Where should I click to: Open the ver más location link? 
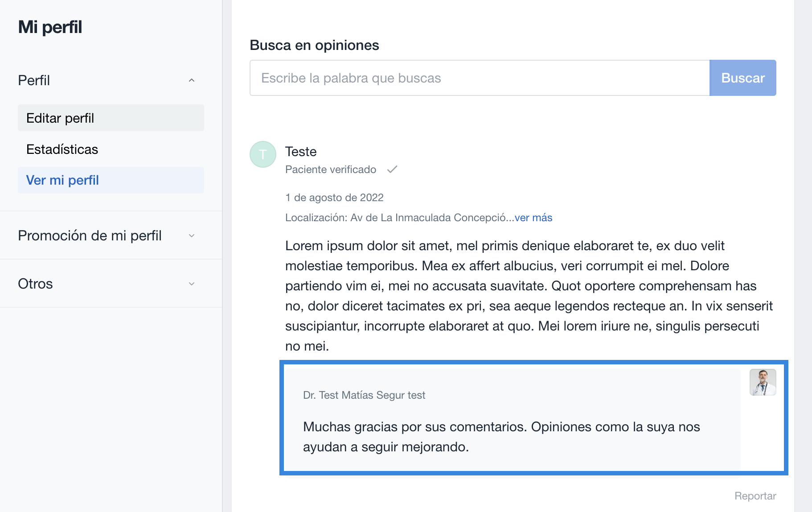point(533,218)
